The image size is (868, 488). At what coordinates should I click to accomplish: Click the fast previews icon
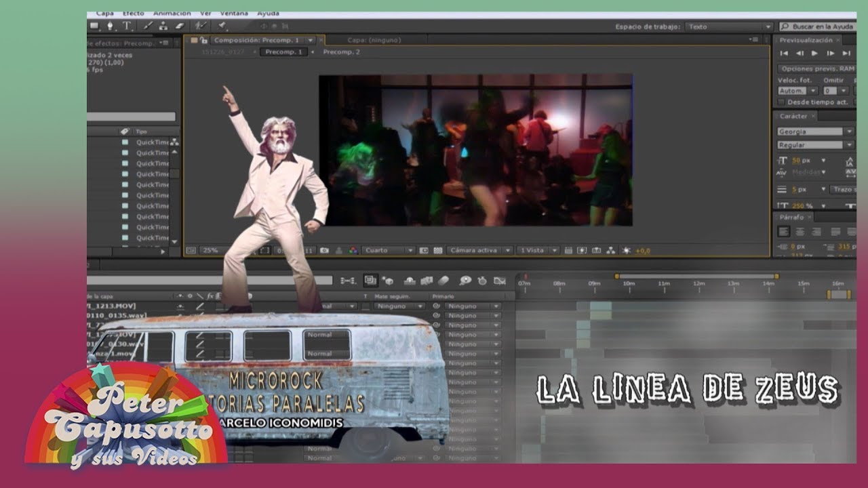[582, 250]
